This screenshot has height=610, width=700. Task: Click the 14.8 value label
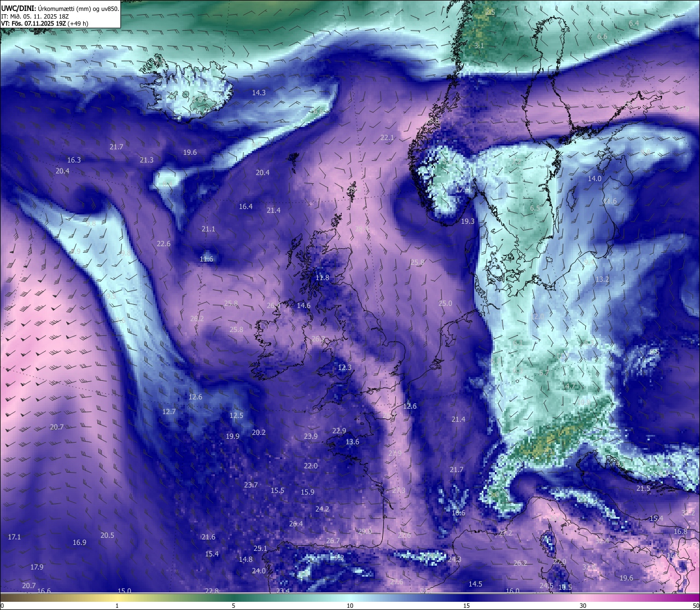point(246,560)
